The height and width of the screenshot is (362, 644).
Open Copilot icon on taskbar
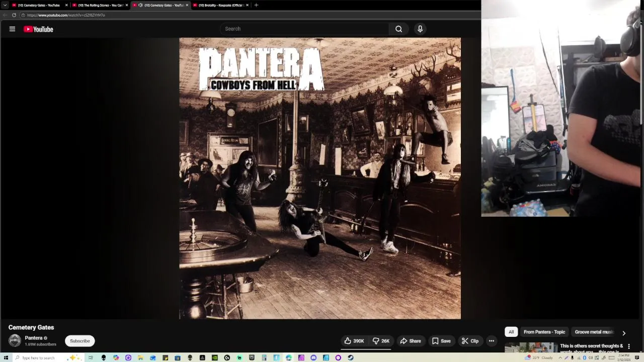(x=116, y=357)
